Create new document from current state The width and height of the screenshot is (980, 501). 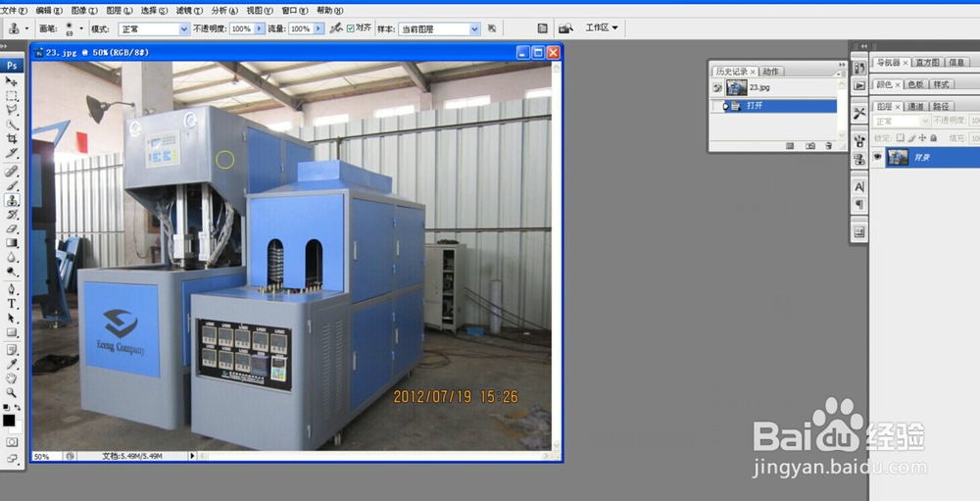(x=790, y=146)
